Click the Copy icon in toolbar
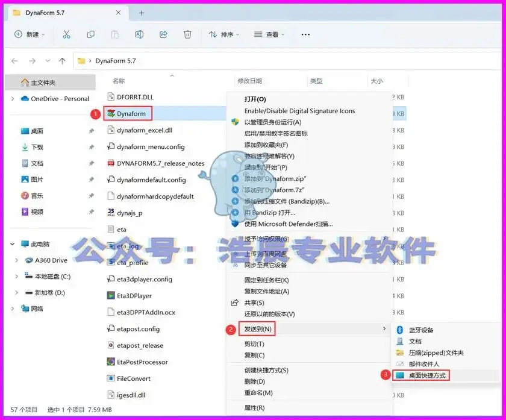506x420 pixels. tap(91, 34)
